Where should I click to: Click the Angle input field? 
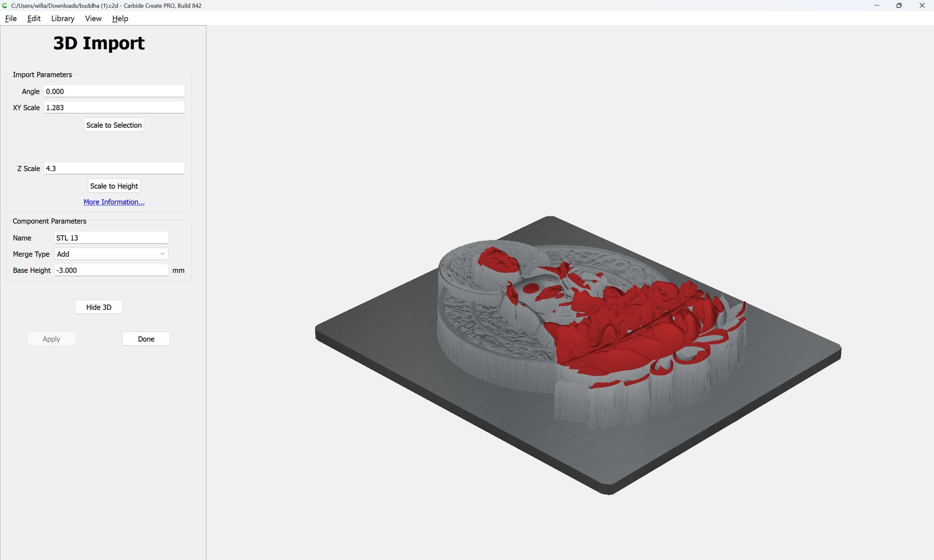(x=114, y=91)
